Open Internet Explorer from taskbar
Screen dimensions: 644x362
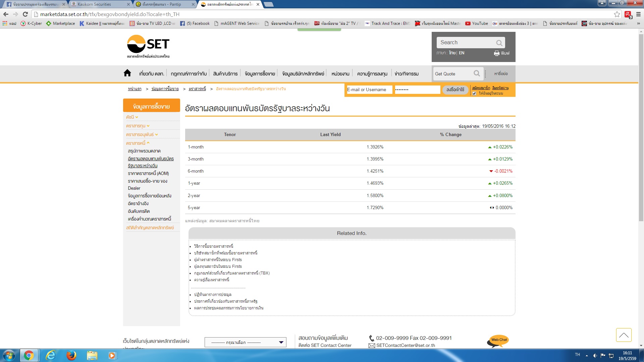(51, 355)
